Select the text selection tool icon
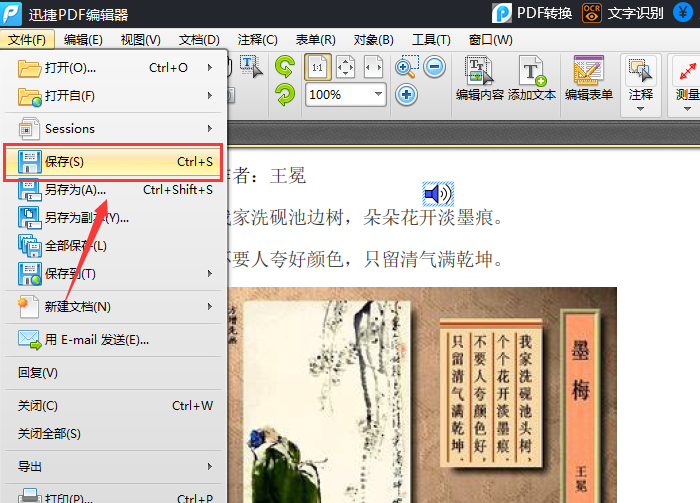 [x=251, y=67]
